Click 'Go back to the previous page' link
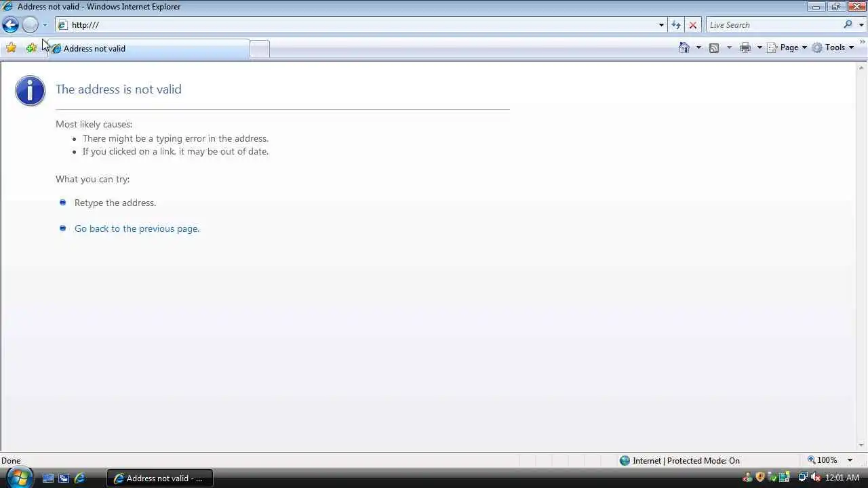Image resolution: width=868 pixels, height=488 pixels. click(x=137, y=228)
